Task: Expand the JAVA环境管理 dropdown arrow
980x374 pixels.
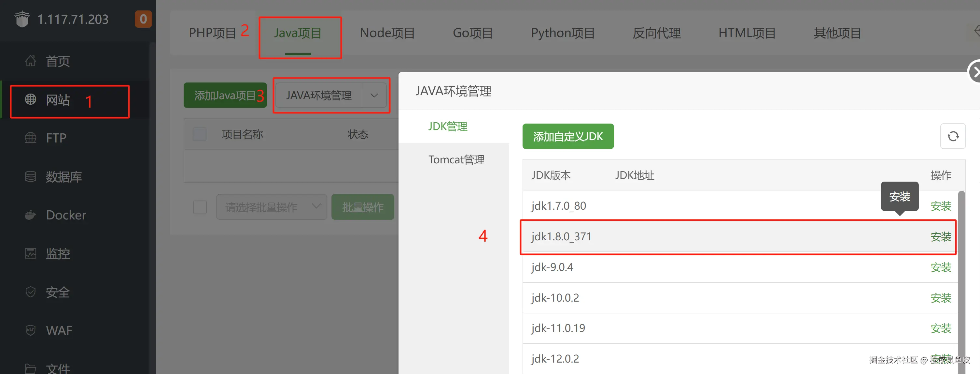Action: [374, 96]
